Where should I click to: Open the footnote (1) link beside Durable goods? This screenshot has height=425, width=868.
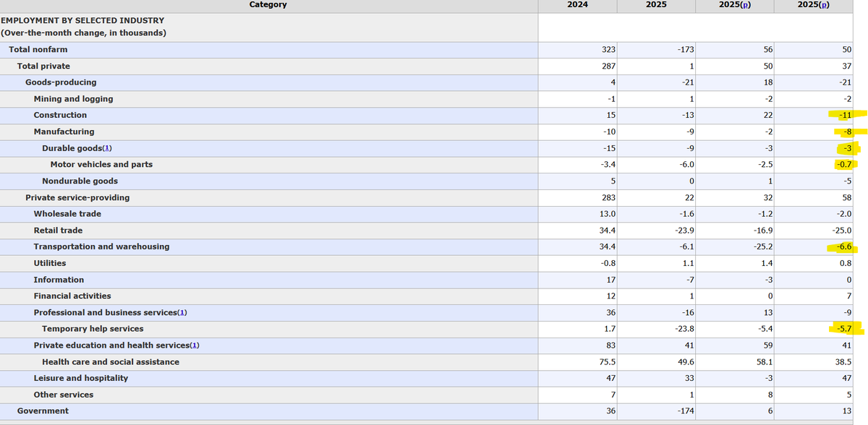pyautogui.click(x=106, y=148)
